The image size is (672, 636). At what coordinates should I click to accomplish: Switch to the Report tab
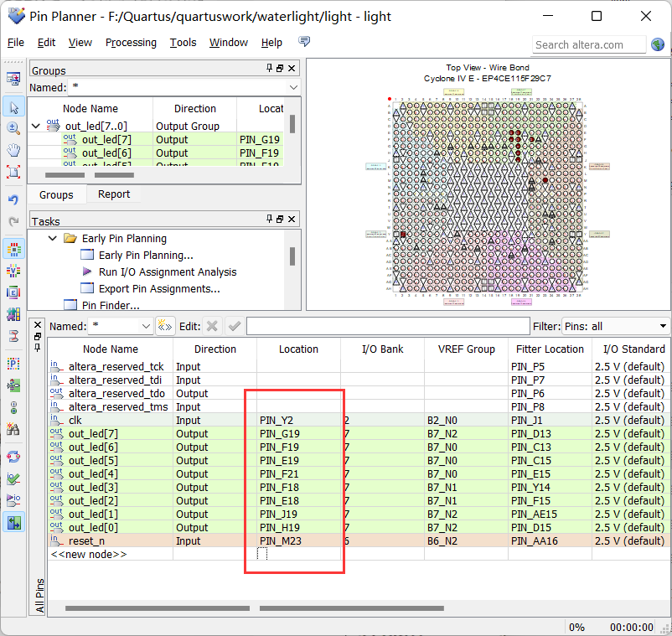pos(114,194)
